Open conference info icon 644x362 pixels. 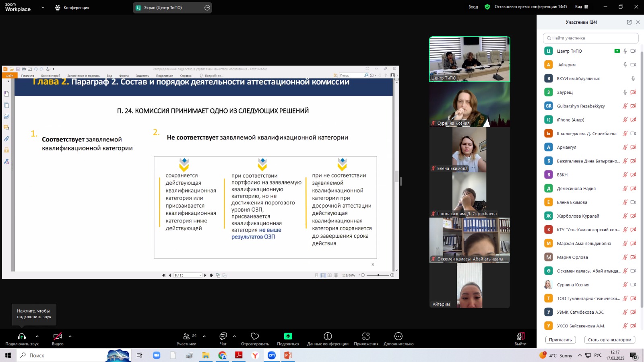click(328, 336)
